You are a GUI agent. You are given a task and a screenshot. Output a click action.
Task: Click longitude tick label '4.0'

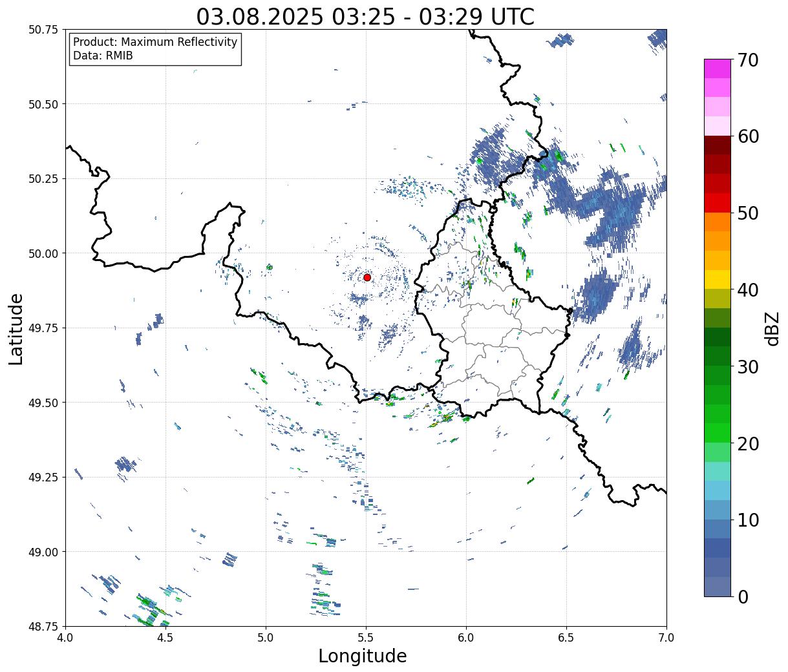65,638
